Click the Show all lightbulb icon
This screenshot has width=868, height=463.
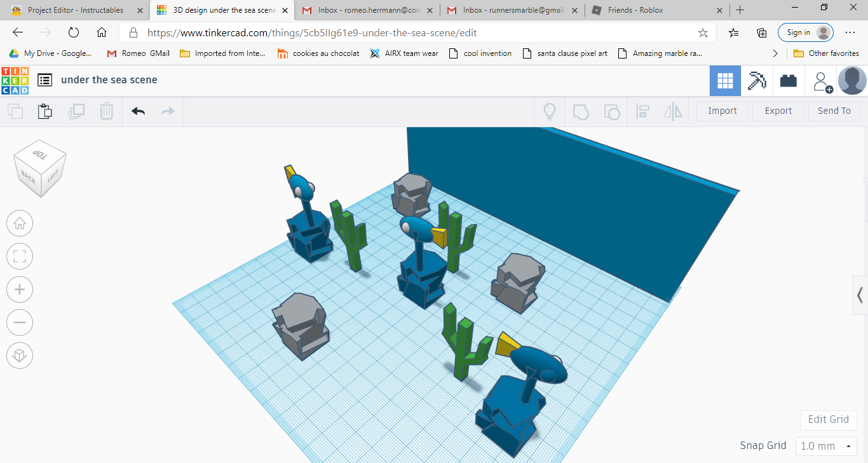pyautogui.click(x=550, y=111)
